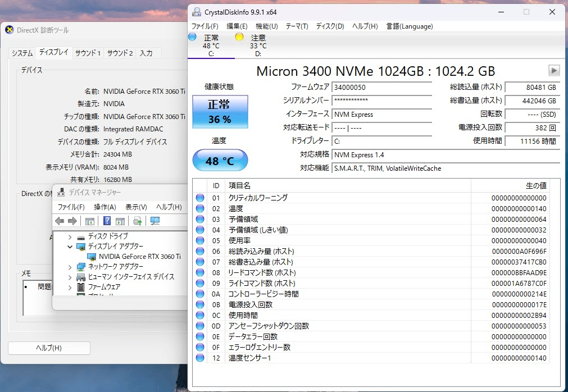Open ディスク(D) menu in CrystalDiskInfo
Image resolution: width=568 pixels, height=392 pixels.
[330, 26]
